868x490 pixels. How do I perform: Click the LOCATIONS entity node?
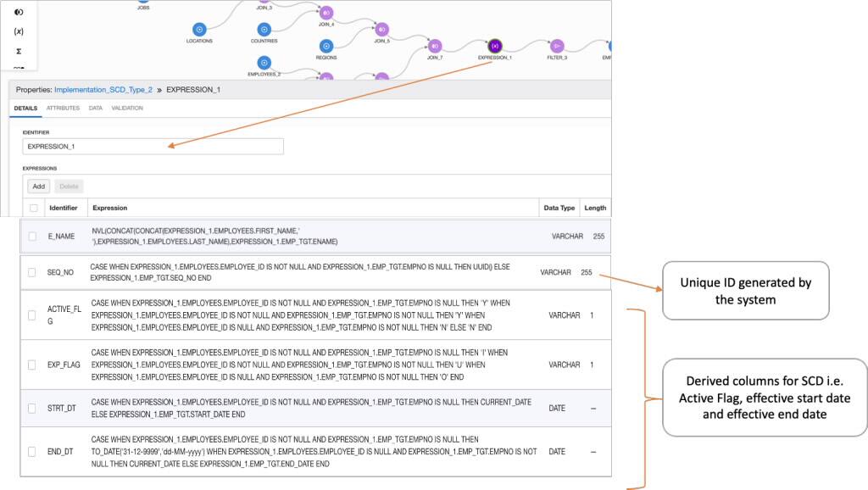[200, 29]
